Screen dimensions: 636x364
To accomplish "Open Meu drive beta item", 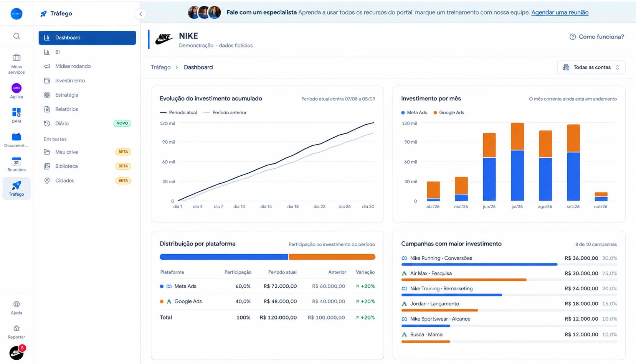I will coord(87,152).
